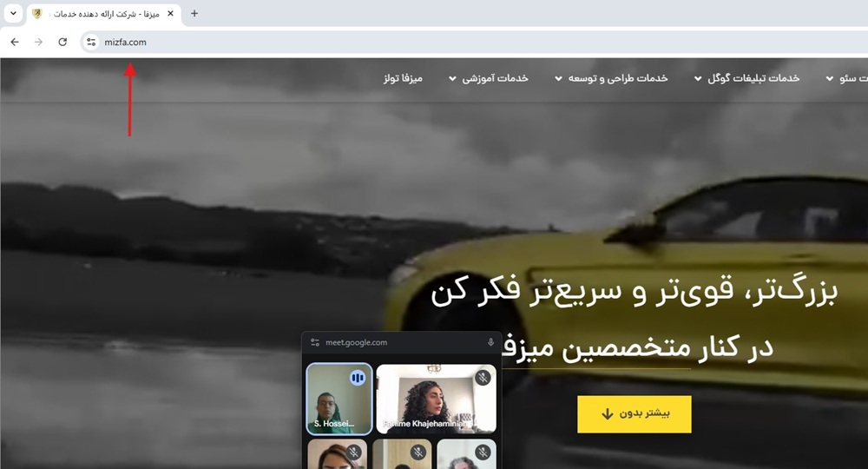
Task: Click the text در کنار متخصصین میزفا
Action: click(x=636, y=348)
